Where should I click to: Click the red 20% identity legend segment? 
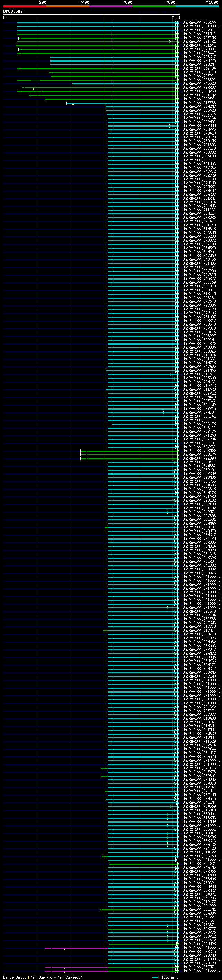pos(25,6)
